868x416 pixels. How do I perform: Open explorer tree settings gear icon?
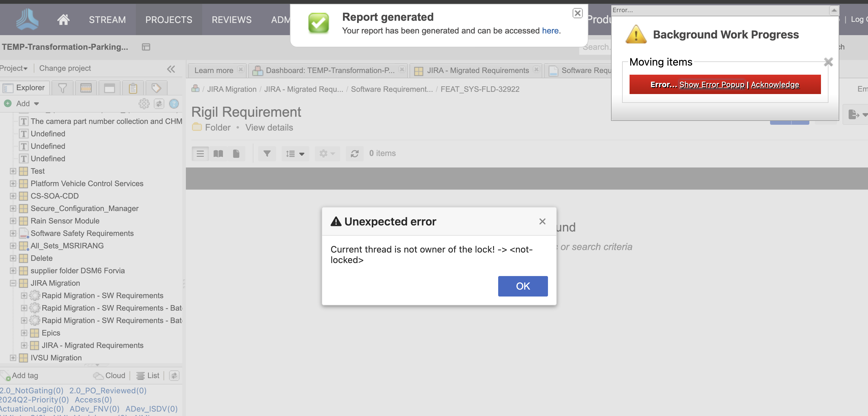coord(144,104)
